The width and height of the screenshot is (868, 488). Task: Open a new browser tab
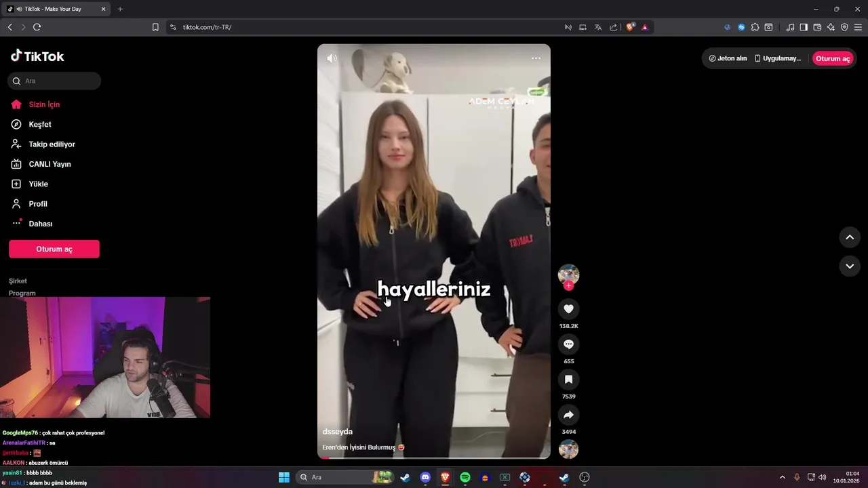pyautogui.click(x=120, y=9)
